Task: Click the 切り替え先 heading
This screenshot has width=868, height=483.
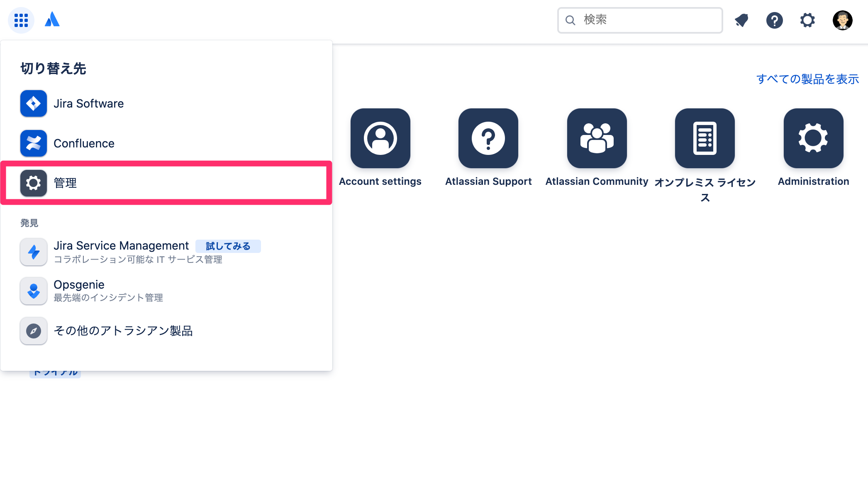Action: (x=53, y=69)
